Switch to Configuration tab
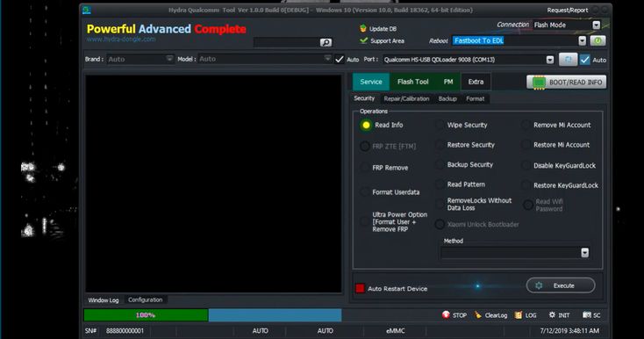The width and height of the screenshot is (644, 339). point(145,299)
